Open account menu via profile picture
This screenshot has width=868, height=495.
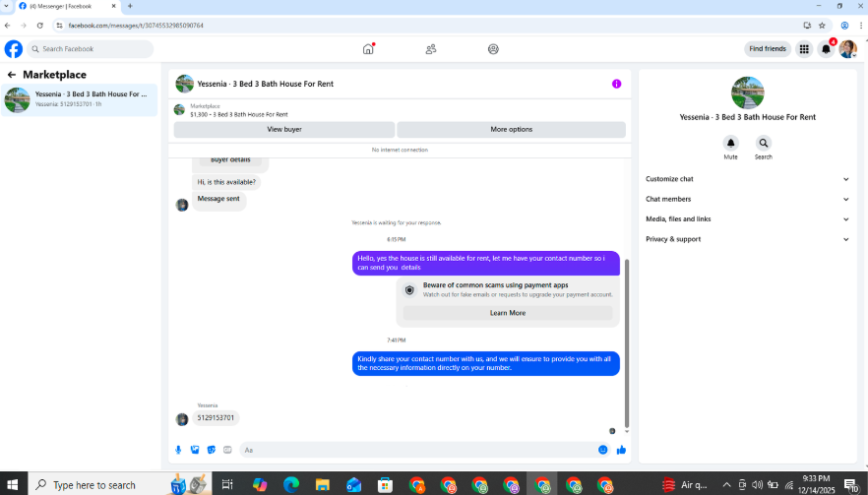click(x=847, y=49)
